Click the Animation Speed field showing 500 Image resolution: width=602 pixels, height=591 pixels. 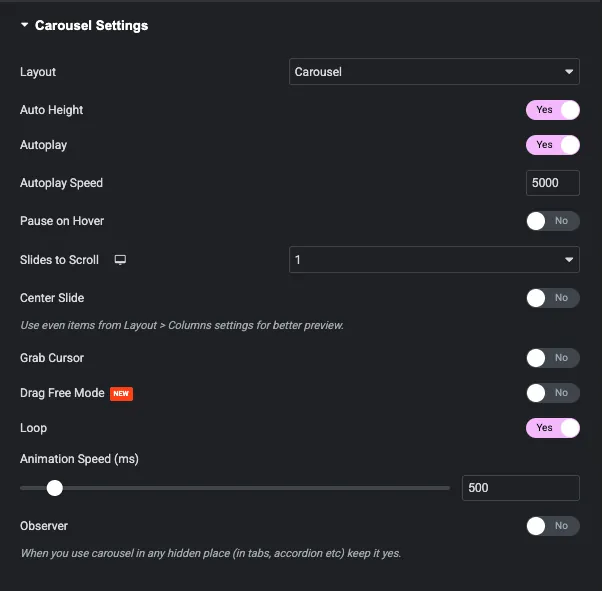[521, 488]
